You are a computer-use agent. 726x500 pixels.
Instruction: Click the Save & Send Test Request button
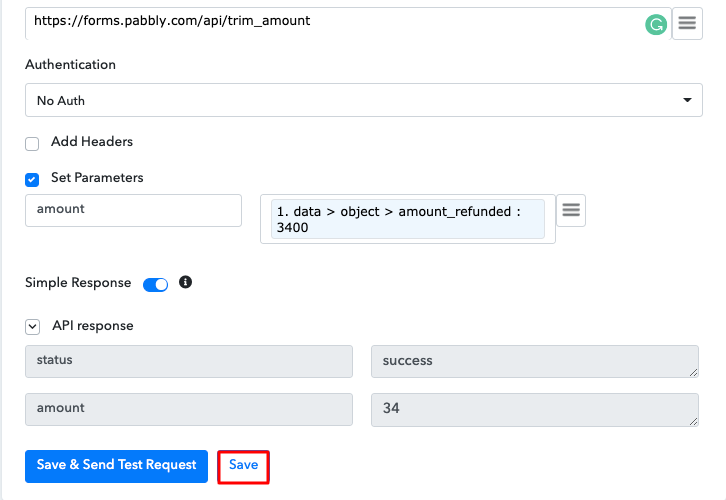pos(116,466)
